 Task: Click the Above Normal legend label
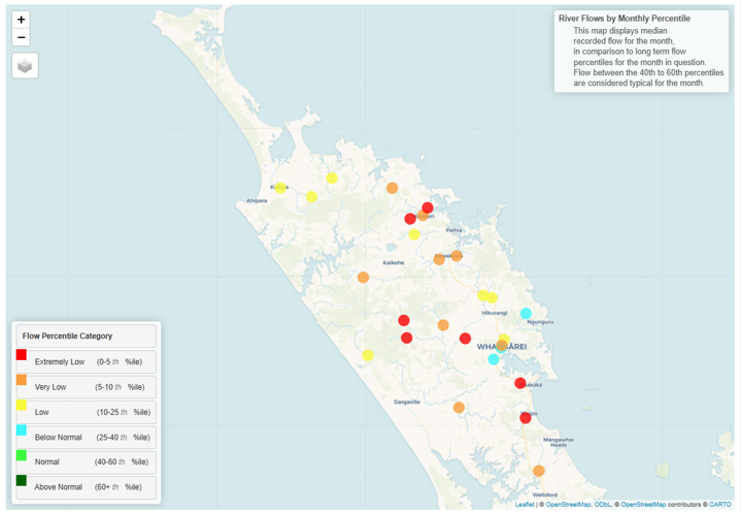coord(58,487)
